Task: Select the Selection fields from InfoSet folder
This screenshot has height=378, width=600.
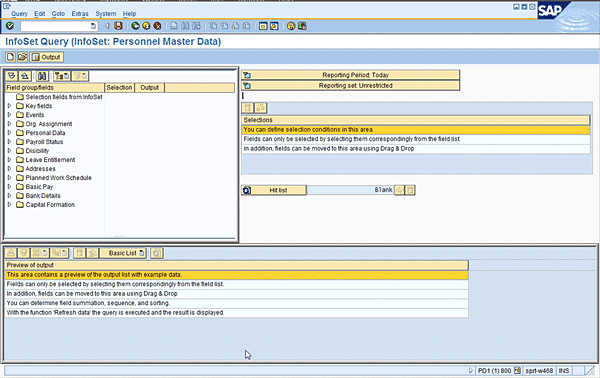Action: click(x=64, y=97)
